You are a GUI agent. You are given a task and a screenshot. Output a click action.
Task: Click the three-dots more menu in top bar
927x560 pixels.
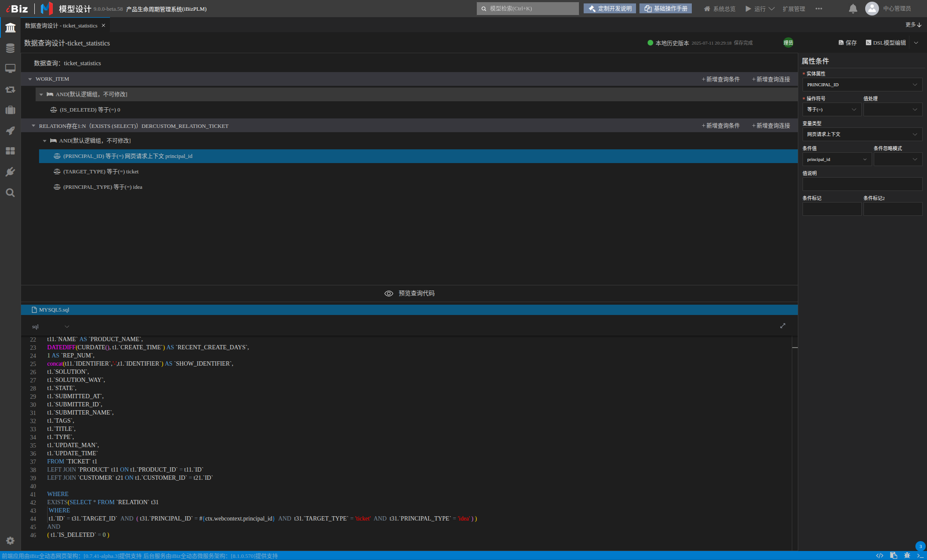819,9
